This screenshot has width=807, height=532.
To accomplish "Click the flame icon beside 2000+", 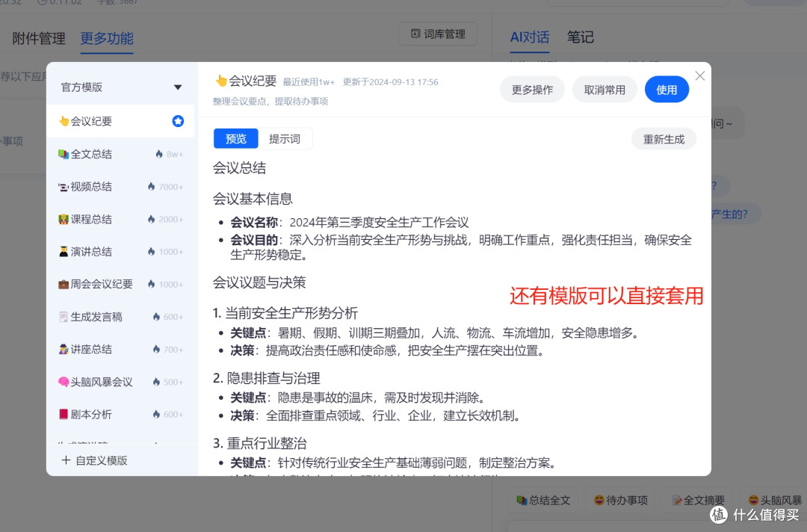I will 151,219.
